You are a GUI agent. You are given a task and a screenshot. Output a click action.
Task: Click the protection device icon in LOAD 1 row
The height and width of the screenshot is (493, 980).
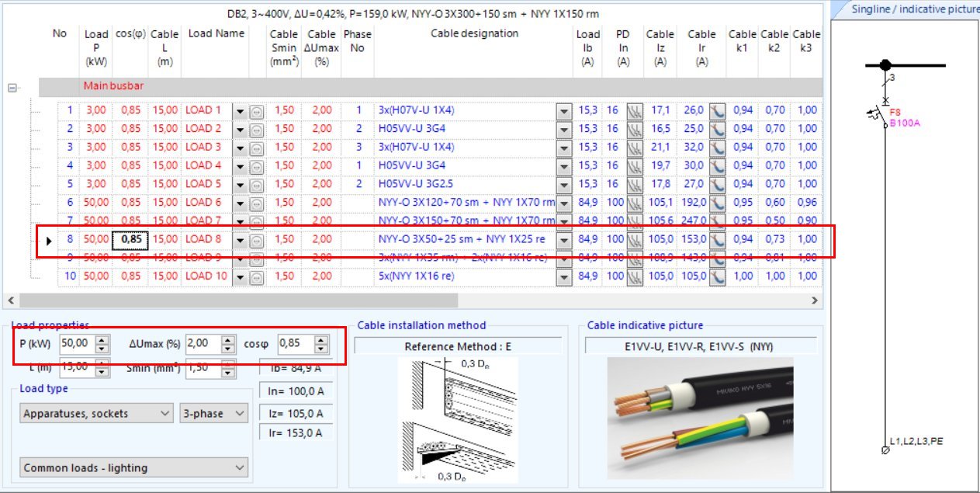pyautogui.click(x=635, y=110)
